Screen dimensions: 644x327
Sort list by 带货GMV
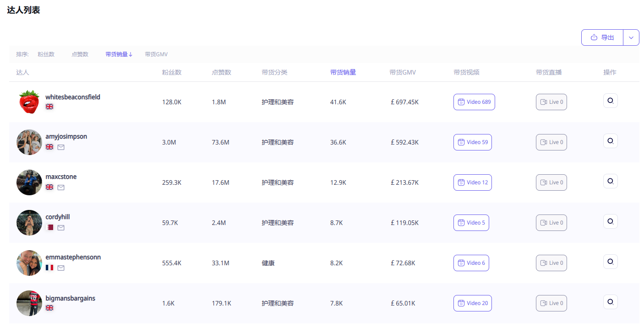156,54
